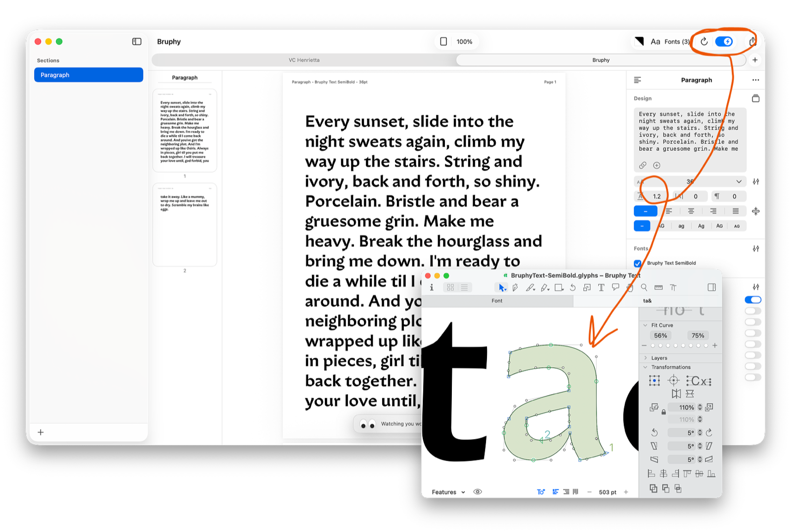This screenshot has width=791, height=532.
Task: Switch to the Bruphy tab
Action: (x=601, y=60)
